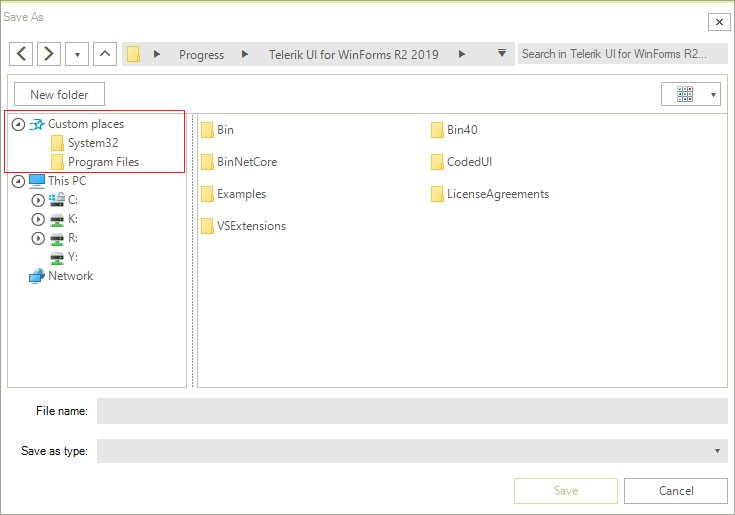This screenshot has width=735, height=515.
Task: Go back with the left arrow button
Action: click(x=21, y=54)
